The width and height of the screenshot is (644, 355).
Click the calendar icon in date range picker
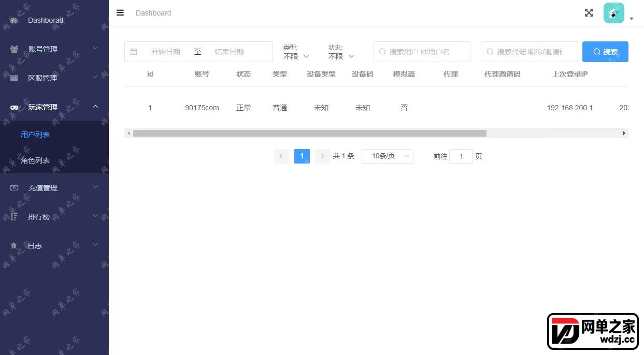tap(134, 52)
